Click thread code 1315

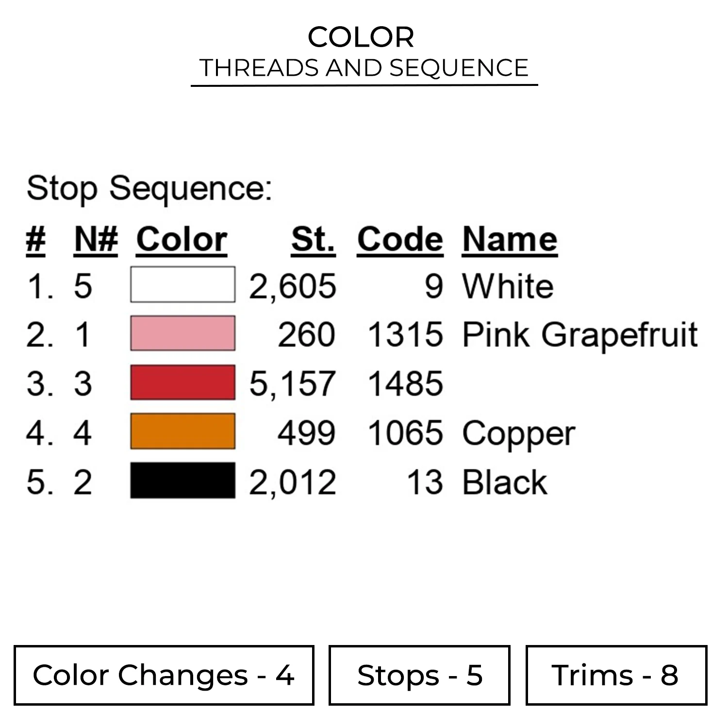click(x=405, y=335)
